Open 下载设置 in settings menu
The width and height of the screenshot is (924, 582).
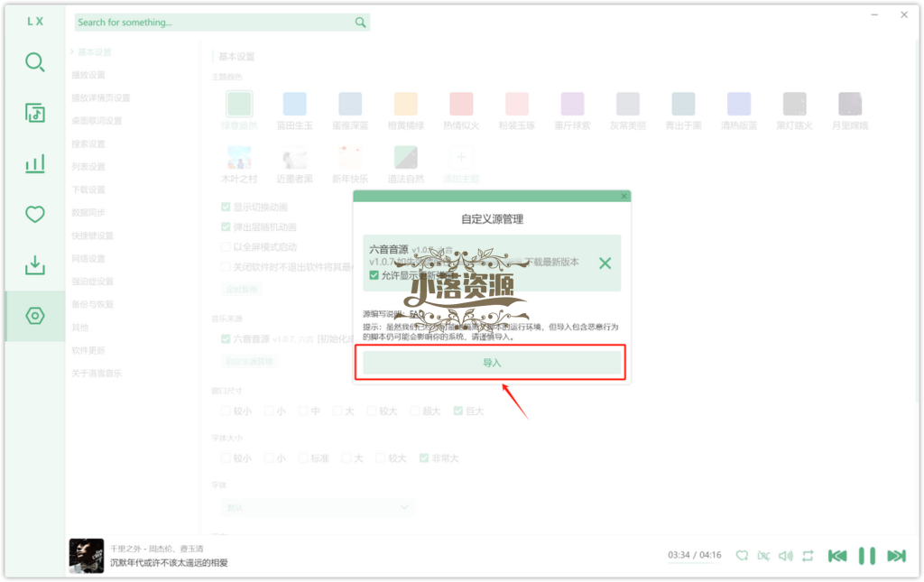click(x=88, y=189)
